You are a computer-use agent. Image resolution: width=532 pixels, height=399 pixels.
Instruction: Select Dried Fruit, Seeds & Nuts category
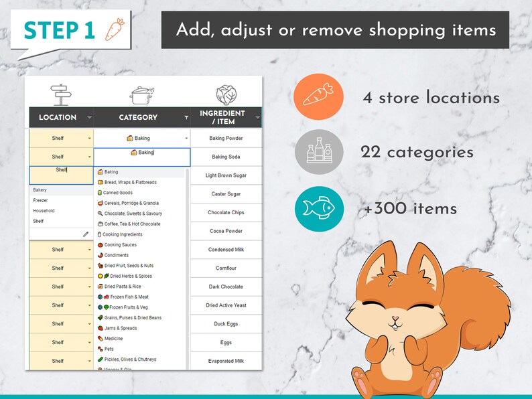point(140,265)
